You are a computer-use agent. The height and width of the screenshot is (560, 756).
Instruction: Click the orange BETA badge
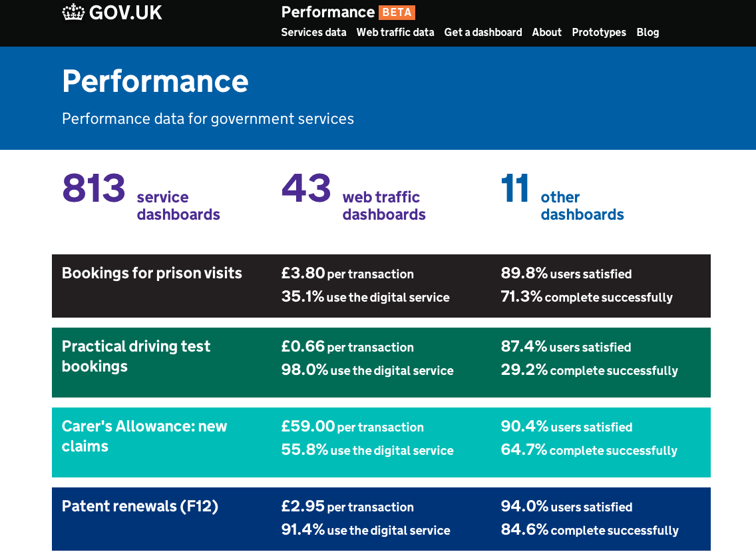[398, 12]
